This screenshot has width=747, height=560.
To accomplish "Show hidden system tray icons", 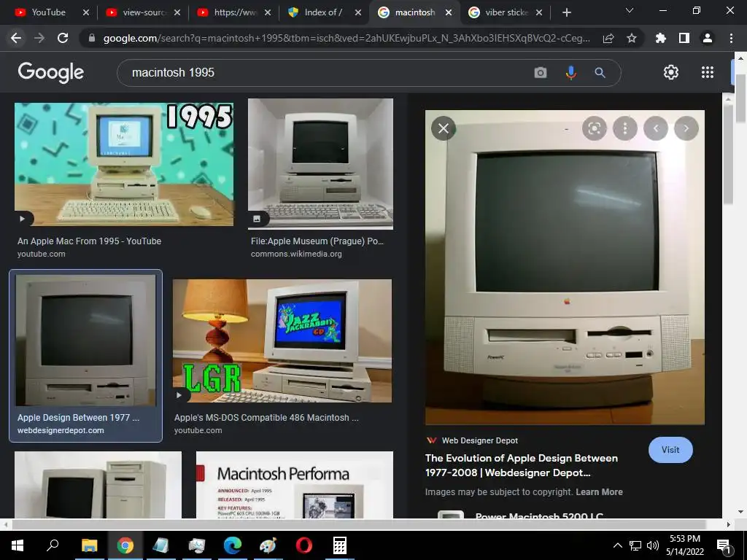I will [617, 545].
